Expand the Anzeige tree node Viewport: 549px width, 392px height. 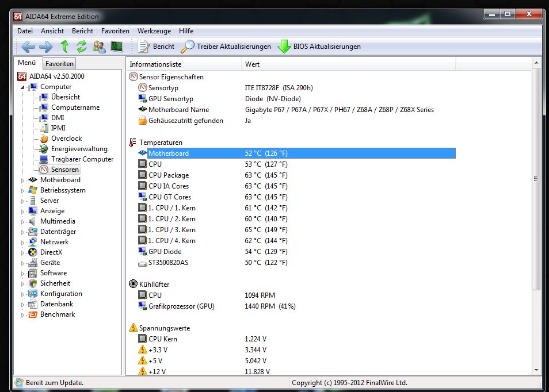coord(22,212)
